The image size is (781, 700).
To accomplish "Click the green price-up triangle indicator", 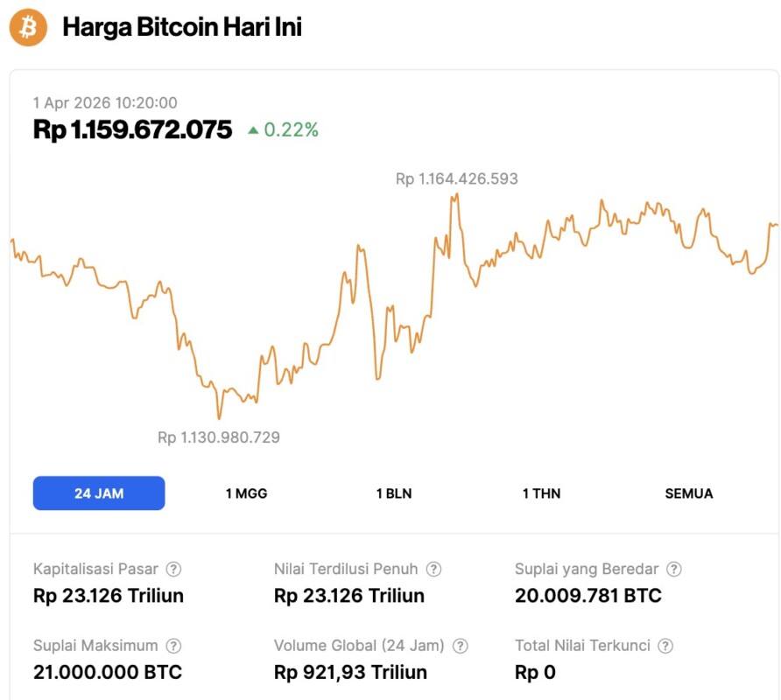I will tap(253, 130).
